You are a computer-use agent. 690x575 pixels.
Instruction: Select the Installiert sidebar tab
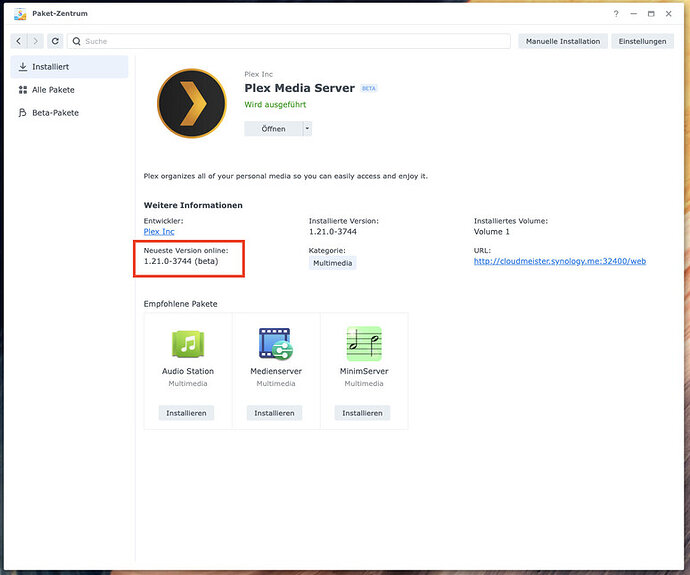coord(69,67)
